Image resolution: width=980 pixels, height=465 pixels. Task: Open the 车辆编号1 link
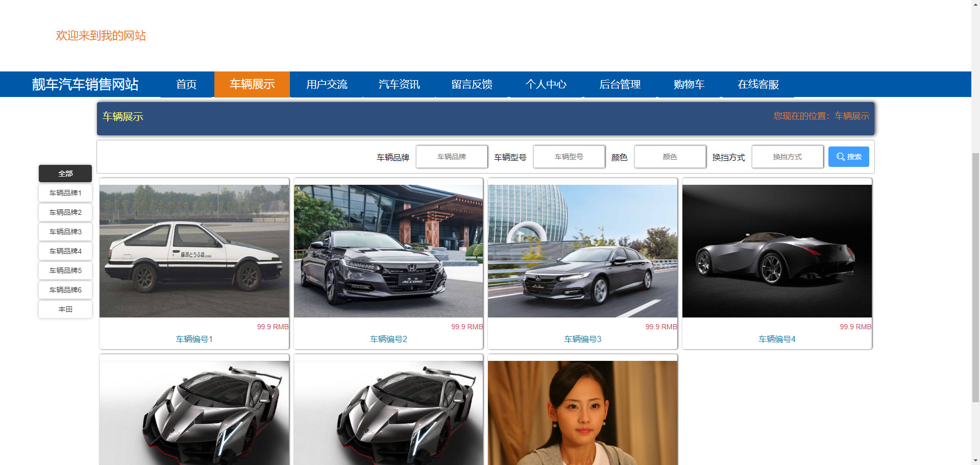coord(194,339)
